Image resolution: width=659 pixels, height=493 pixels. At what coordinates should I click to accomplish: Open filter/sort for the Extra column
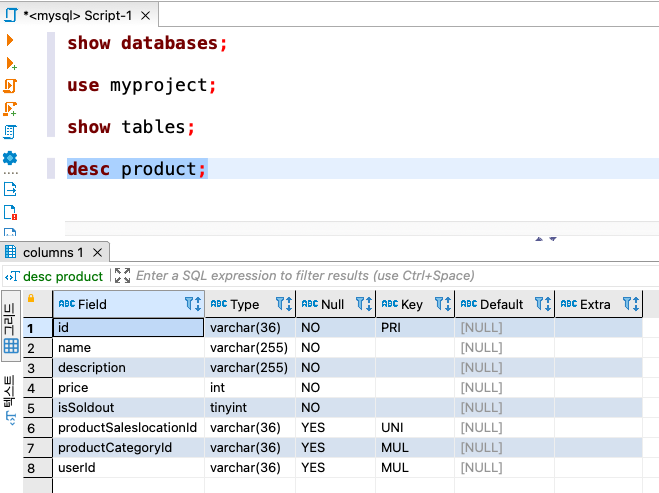click(631, 303)
